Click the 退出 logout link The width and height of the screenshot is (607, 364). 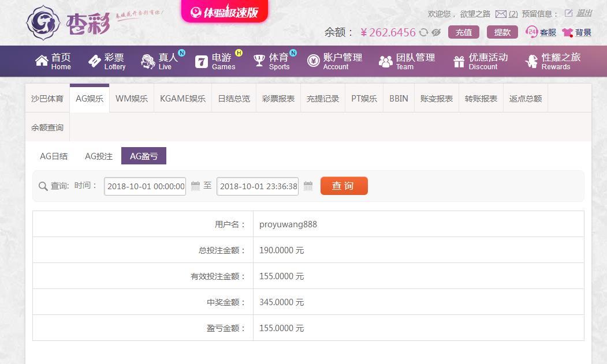(x=584, y=13)
